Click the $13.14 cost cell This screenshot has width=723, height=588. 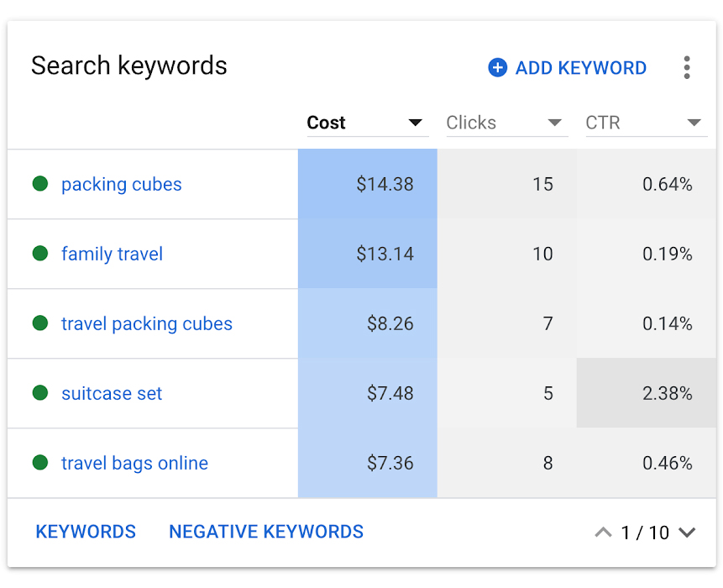click(x=368, y=254)
